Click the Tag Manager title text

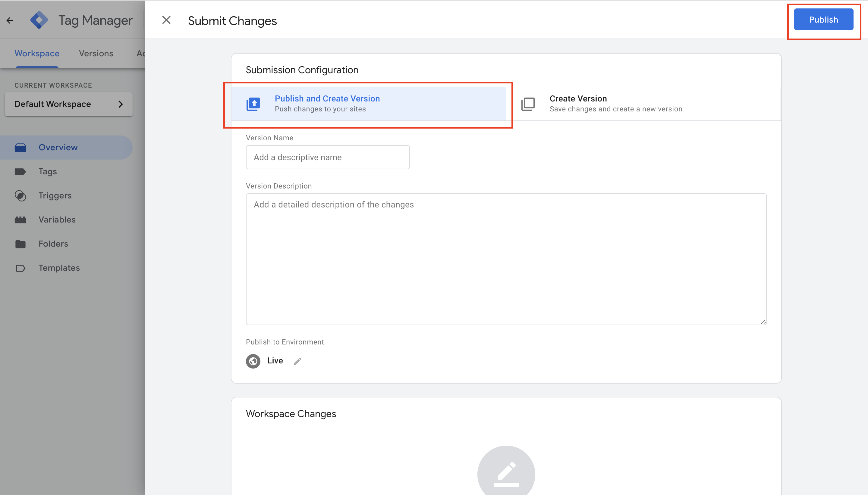click(x=95, y=20)
